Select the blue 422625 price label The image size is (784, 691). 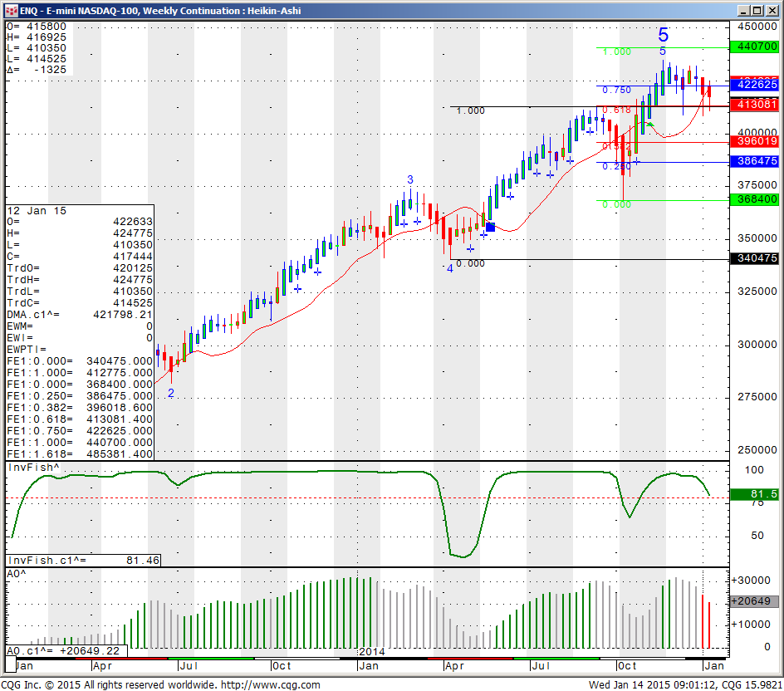tap(754, 85)
